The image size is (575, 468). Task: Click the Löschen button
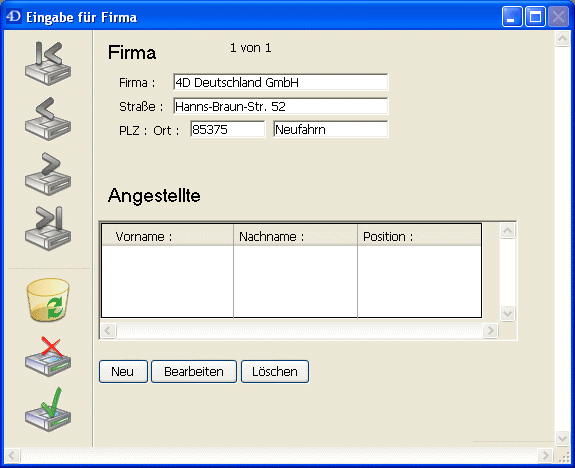[x=275, y=372]
